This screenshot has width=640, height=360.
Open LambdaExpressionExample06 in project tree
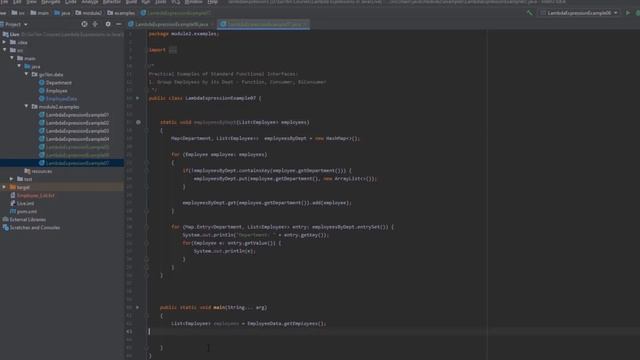pyautogui.click(x=77, y=155)
